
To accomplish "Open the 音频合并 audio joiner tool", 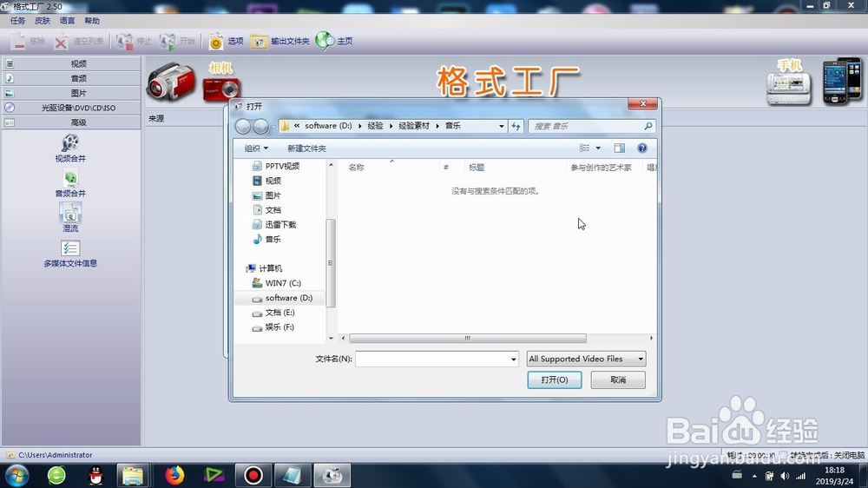I will coord(70,183).
